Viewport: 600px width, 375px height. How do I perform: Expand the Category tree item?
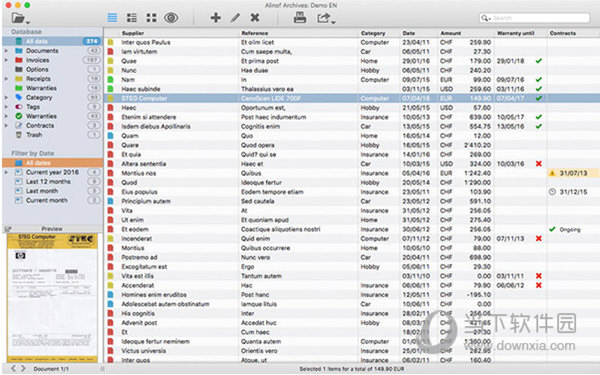[x=6, y=98]
